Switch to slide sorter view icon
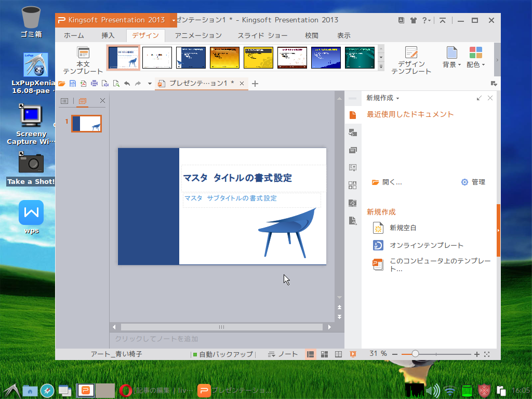532x399 pixels. tap(324, 354)
